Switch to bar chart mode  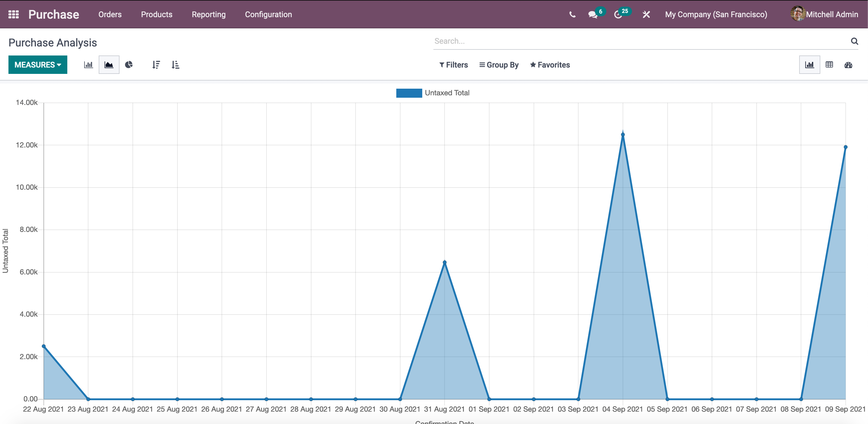(x=88, y=65)
